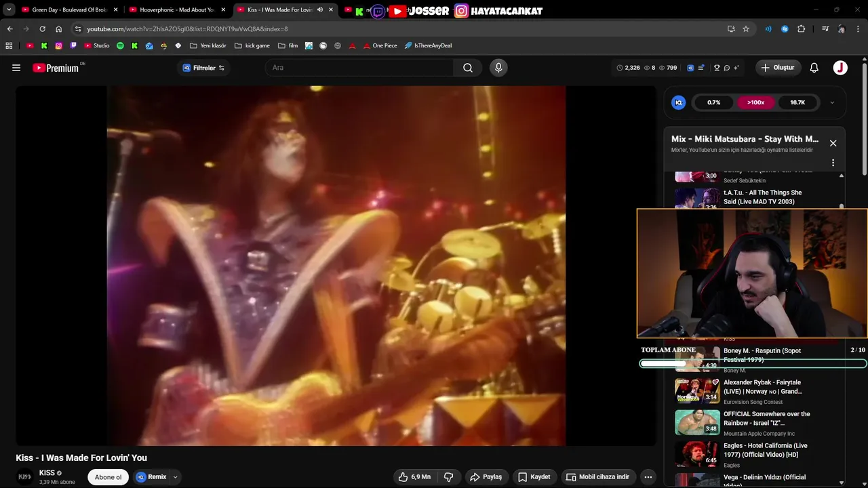868x488 pixels.
Task: Open the film bookmark folder
Action: tap(288, 45)
